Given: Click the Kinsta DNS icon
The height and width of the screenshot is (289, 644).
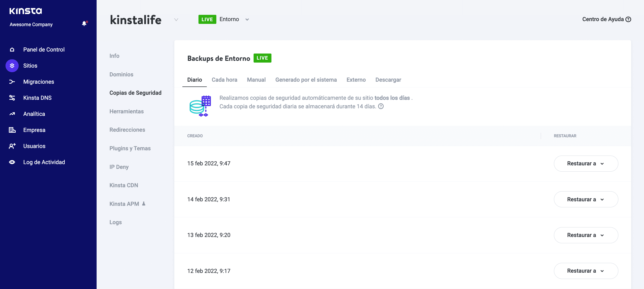Looking at the screenshot, I should [12, 98].
